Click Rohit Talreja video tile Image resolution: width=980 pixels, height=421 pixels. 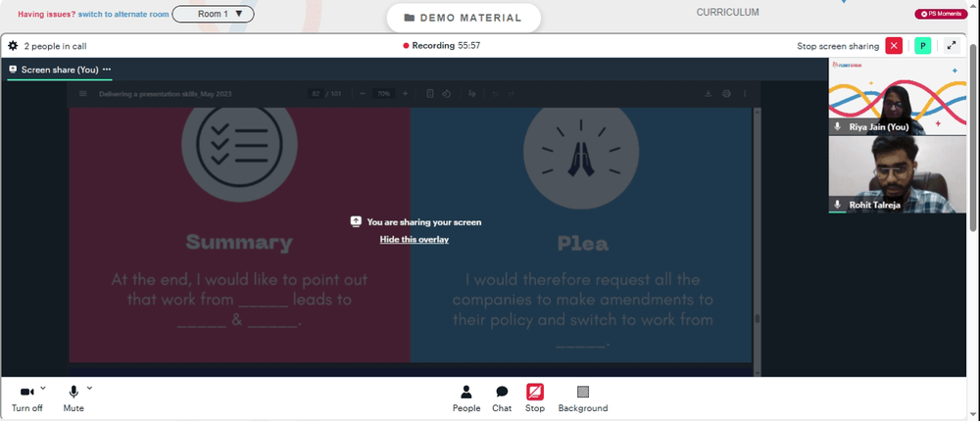897,174
